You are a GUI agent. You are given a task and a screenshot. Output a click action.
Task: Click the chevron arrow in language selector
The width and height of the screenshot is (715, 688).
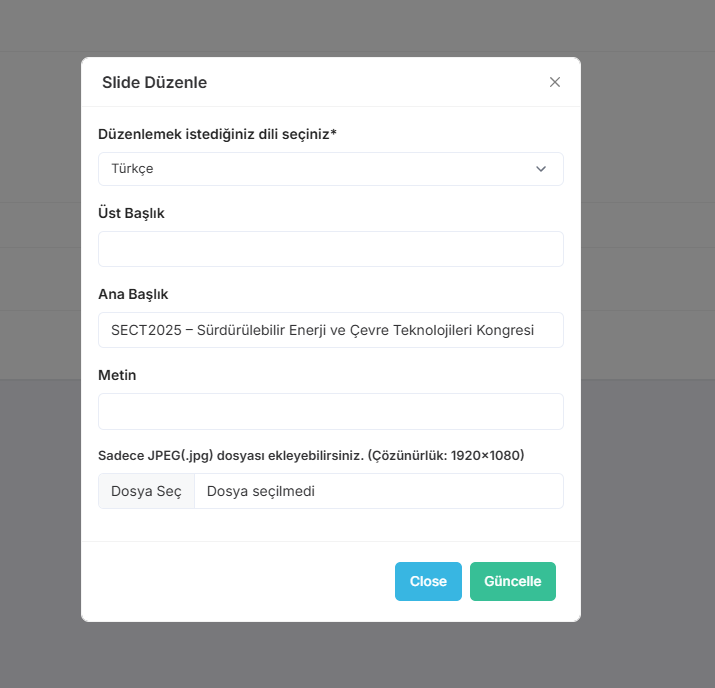541,169
